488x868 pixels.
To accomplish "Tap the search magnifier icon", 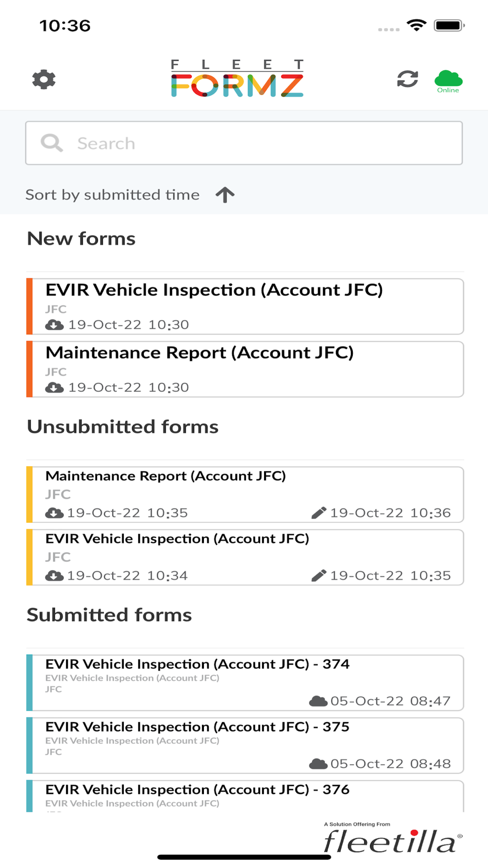I will tap(52, 143).
